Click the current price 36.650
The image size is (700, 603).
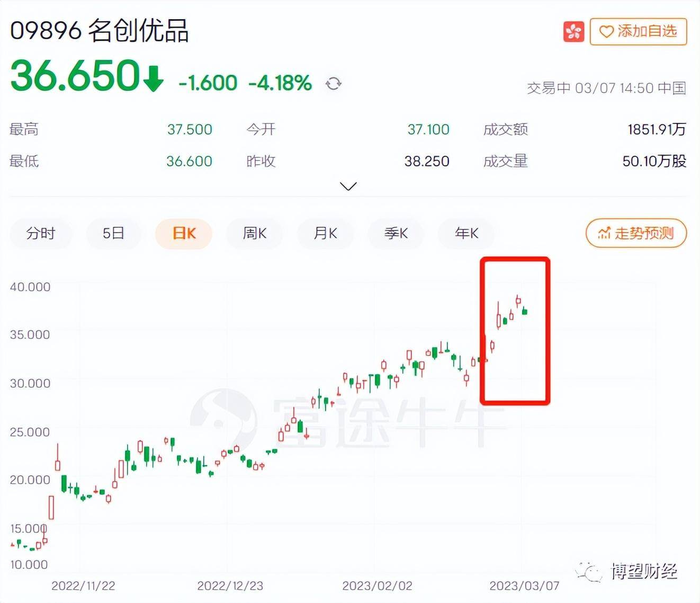click(75, 75)
